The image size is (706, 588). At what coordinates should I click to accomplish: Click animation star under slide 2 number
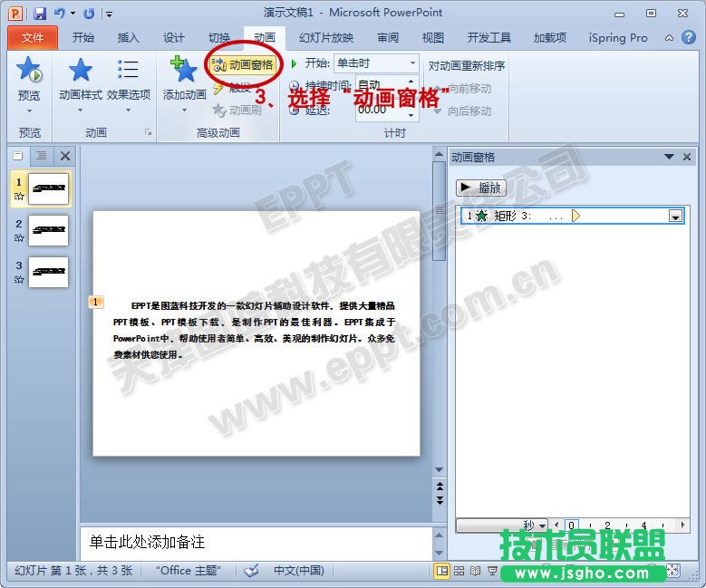pyautogui.click(x=19, y=237)
